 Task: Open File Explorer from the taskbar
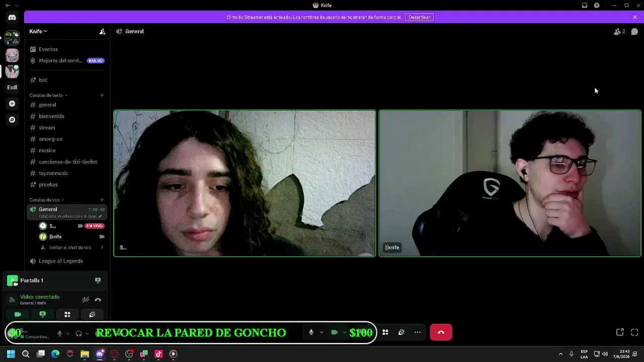click(x=85, y=354)
